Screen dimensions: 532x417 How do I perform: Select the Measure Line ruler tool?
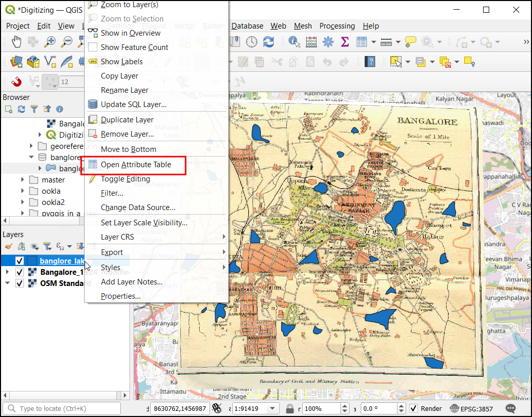coord(386,42)
